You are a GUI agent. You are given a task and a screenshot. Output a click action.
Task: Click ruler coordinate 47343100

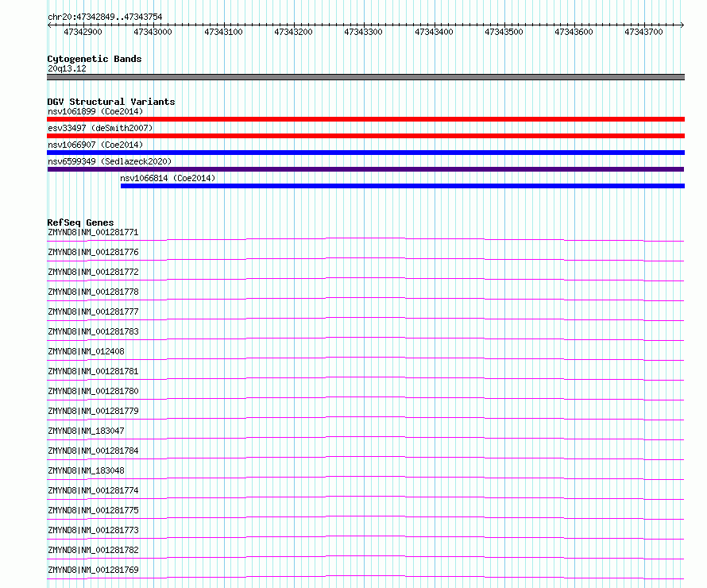click(x=224, y=32)
